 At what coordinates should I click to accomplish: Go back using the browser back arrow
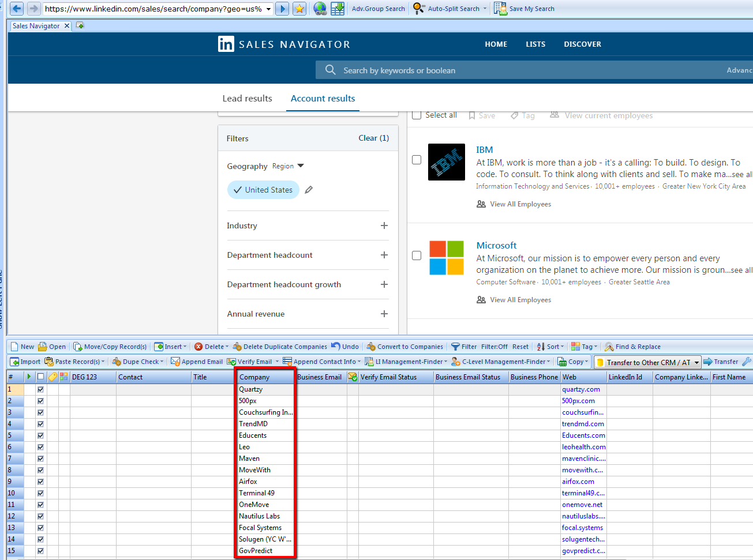click(x=17, y=9)
